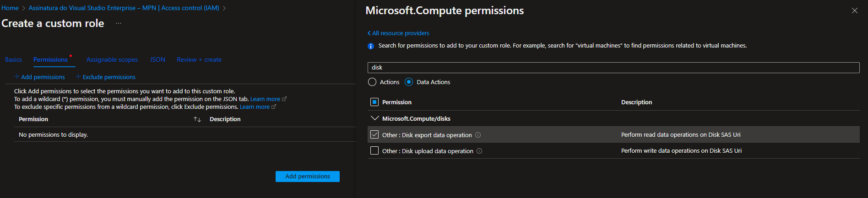Click the left Description column header

(x=225, y=119)
